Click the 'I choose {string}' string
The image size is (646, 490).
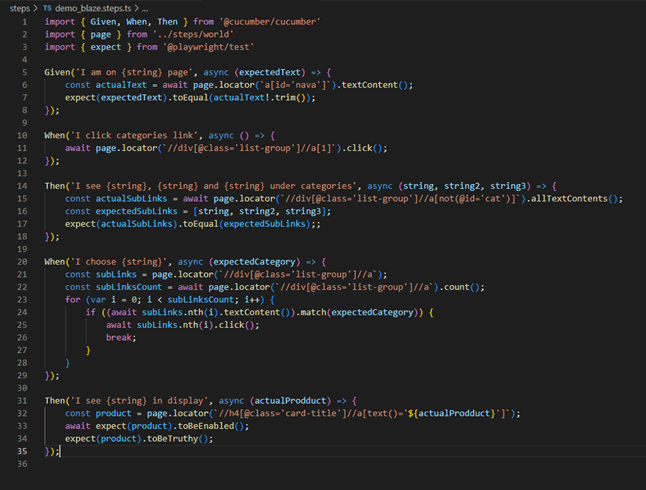pos(119,262)
